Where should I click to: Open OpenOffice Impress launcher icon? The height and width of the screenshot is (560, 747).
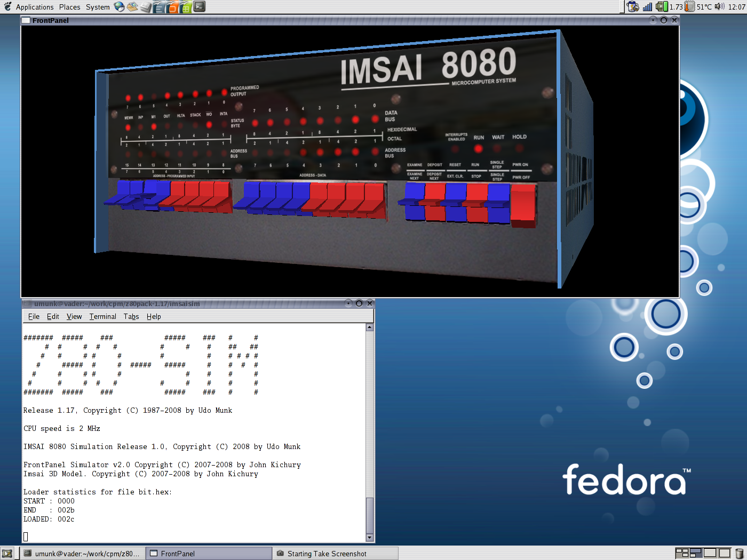tap(172, 7)
